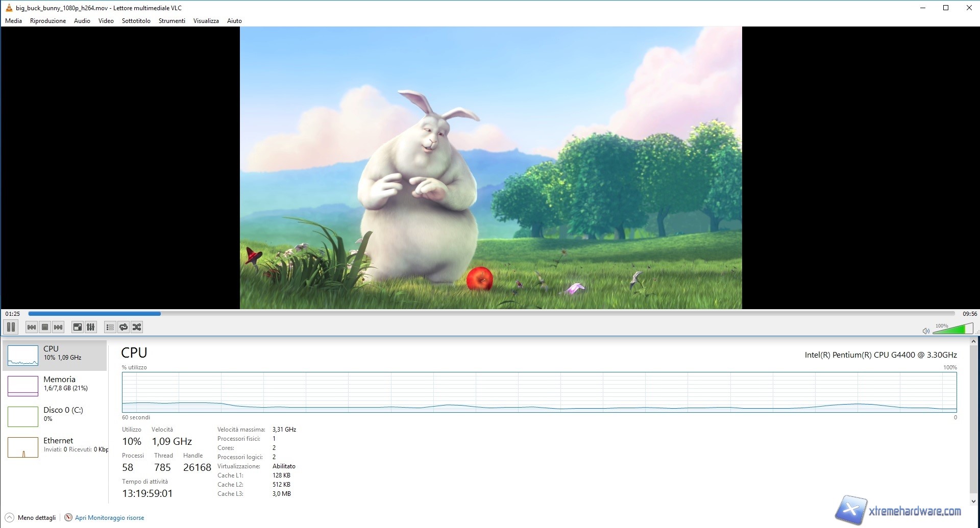The width and height of the screenshot is (980, 528).
Task: Toggle fullscreen video mode
Action: click(x=77, y=327)
